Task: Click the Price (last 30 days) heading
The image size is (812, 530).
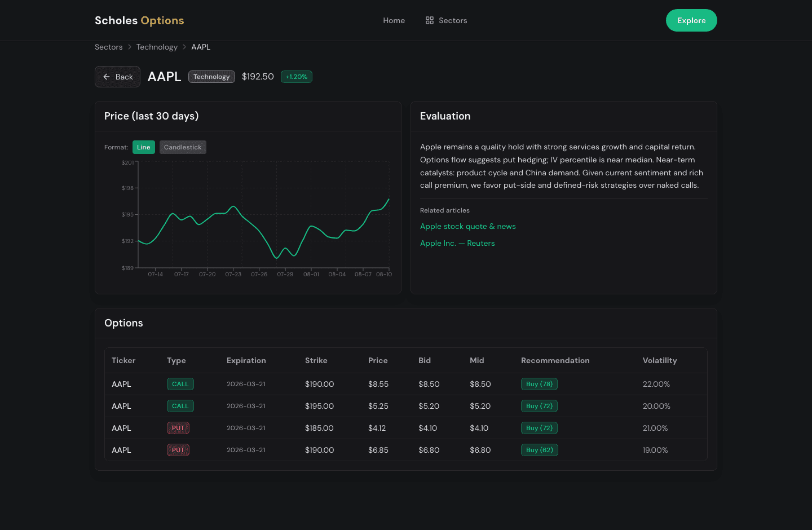Action: point(151,116)
